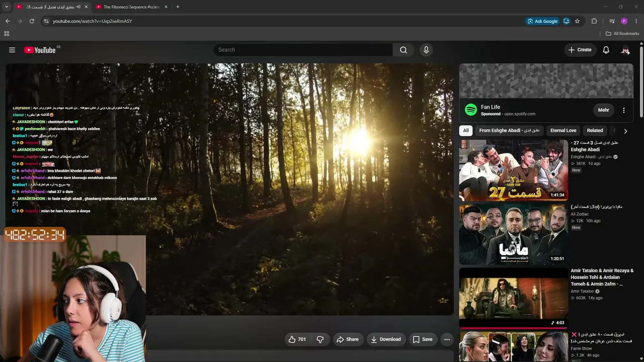644x362 pixels.
Task: Dislike the current video
Action: click(x=320, y=339)
